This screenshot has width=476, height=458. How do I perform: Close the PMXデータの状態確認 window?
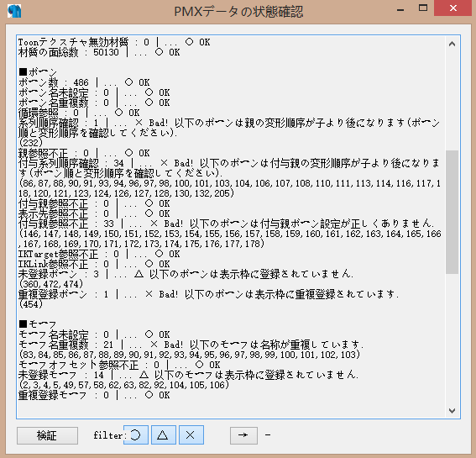453,8
